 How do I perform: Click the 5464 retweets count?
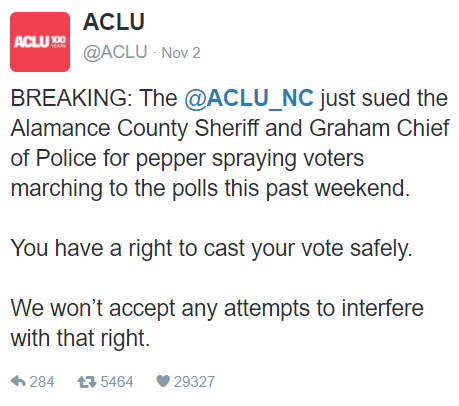point(117,382)
